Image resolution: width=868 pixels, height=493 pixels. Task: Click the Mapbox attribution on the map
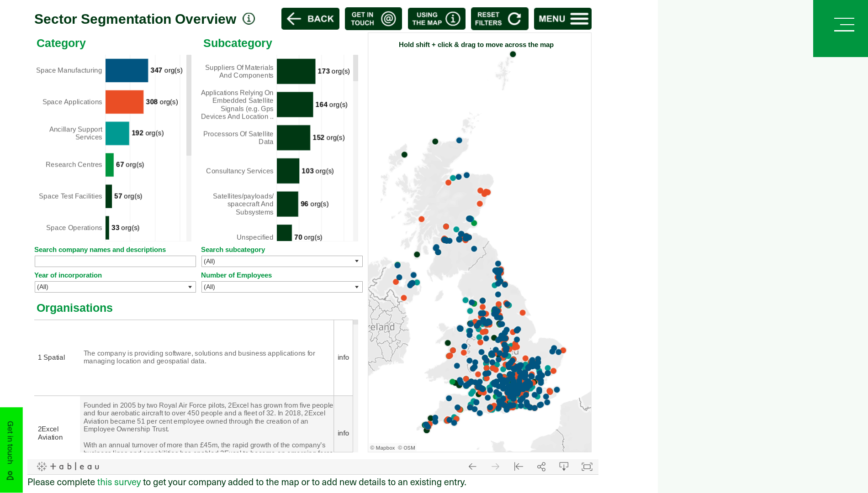tap(382, 448)
